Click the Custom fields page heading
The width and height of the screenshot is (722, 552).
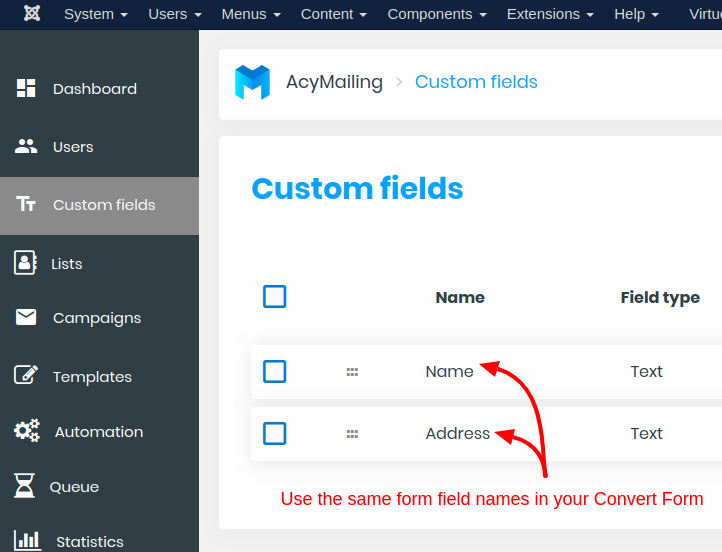pos(357,188)
